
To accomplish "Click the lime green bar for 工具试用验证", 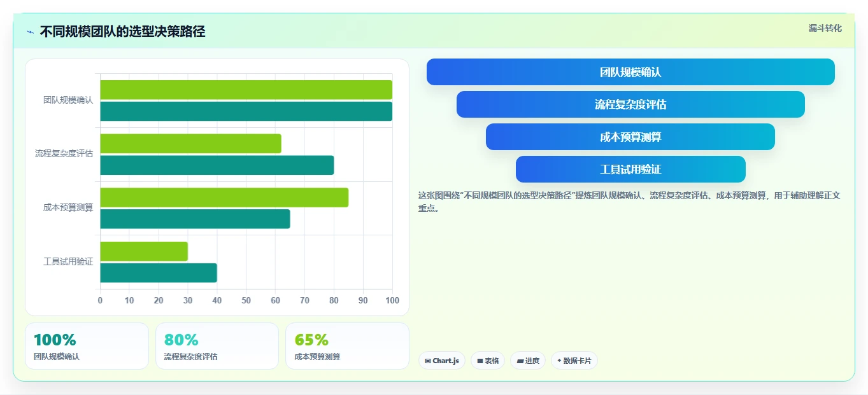I will click(x=144, y=251).
